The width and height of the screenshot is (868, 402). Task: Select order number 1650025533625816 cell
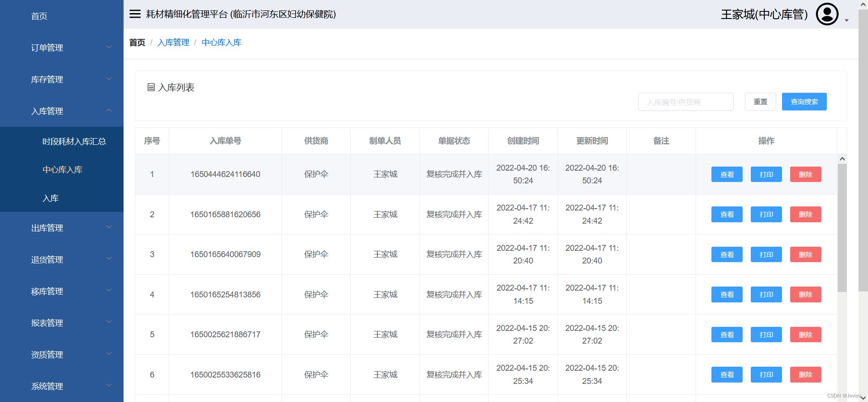click(x=225, y=374)
